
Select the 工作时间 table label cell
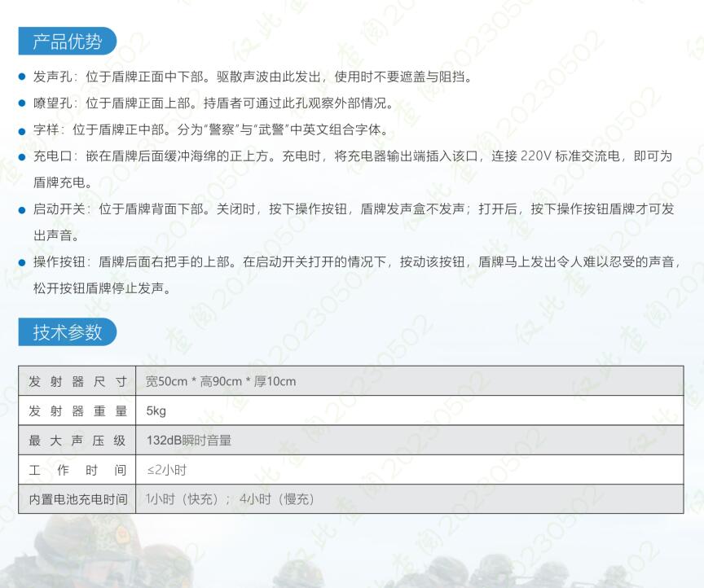77,470
